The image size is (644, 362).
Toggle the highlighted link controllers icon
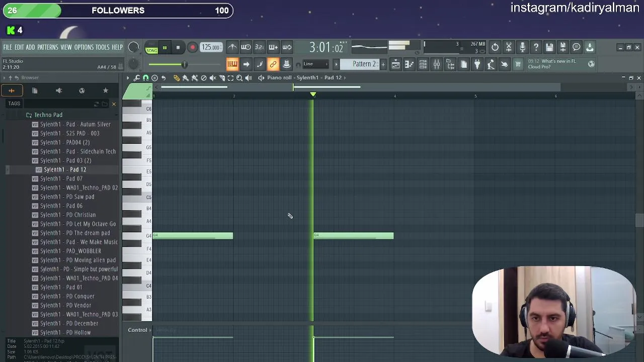pos(273,64)
